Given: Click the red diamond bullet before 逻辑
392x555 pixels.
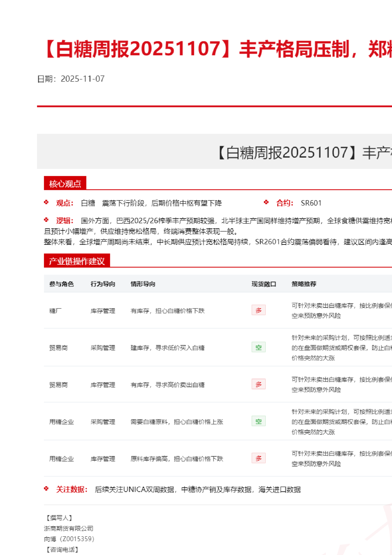Looking at the screenshot, I should tap(46, 220).
